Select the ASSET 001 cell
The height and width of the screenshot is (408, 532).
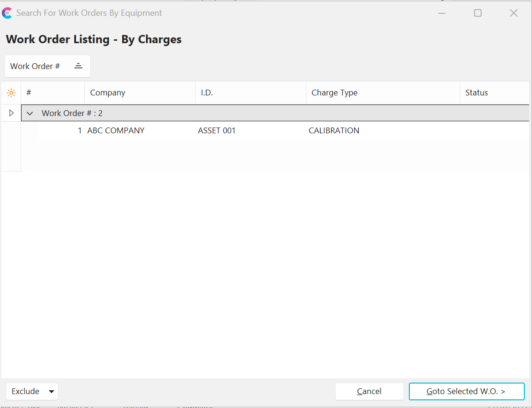[217, 130]
